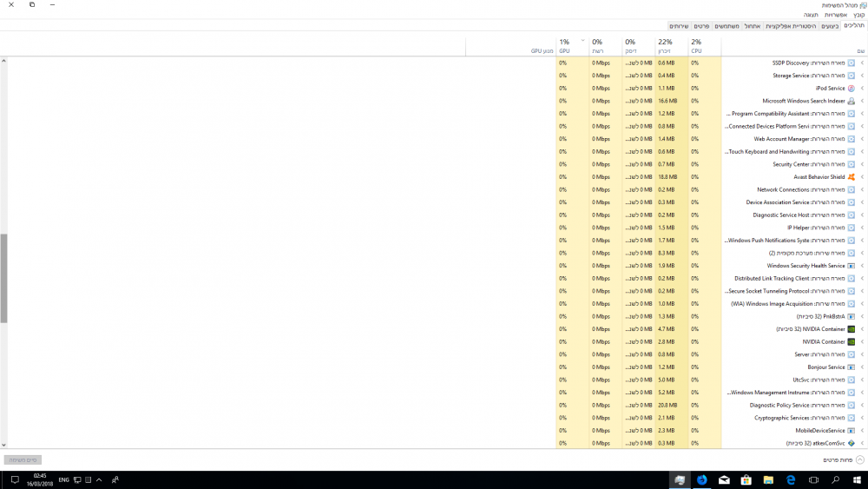
Task: Click NVIDIA Container (32 bit) icon
Action: click(851, 329)
